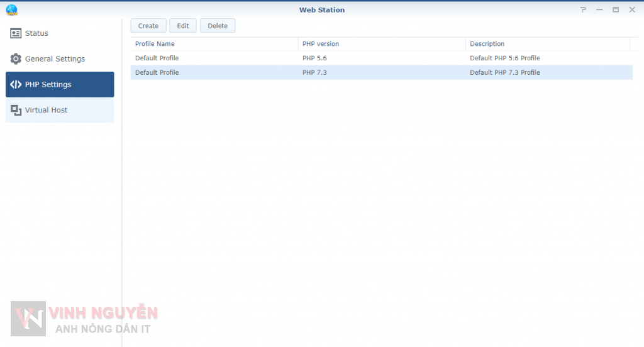Click the Status sidebar icon
Image resolution: width=644 pixels, height=347 pixels.
tap(16, 33)
